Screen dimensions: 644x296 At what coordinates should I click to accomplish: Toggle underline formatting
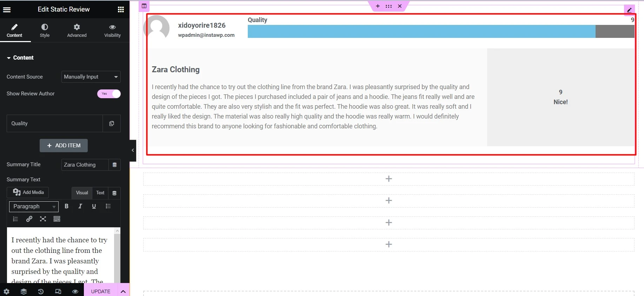(x=94, y=206)
